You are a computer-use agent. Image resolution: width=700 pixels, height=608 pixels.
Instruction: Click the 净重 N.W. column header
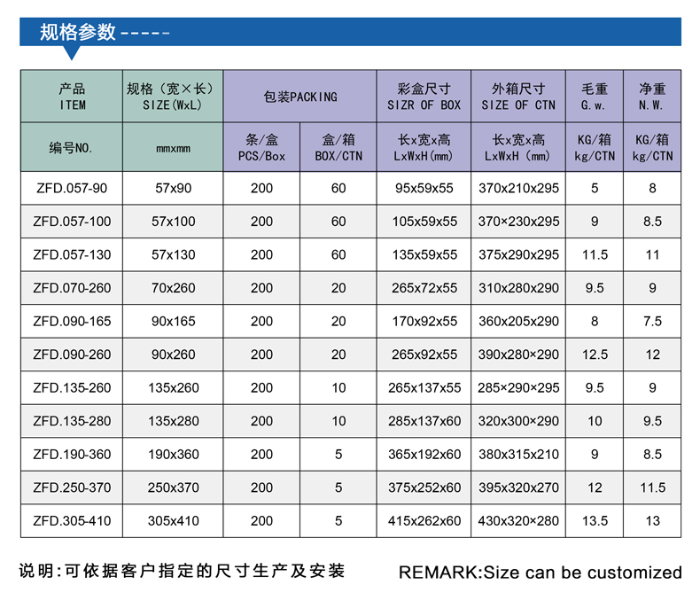tap(652, 96)
